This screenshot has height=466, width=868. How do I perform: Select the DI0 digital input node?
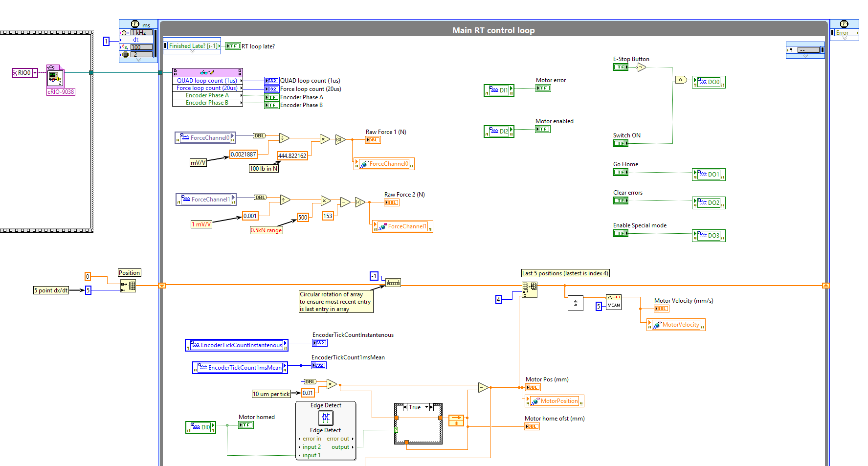point(200,427)
